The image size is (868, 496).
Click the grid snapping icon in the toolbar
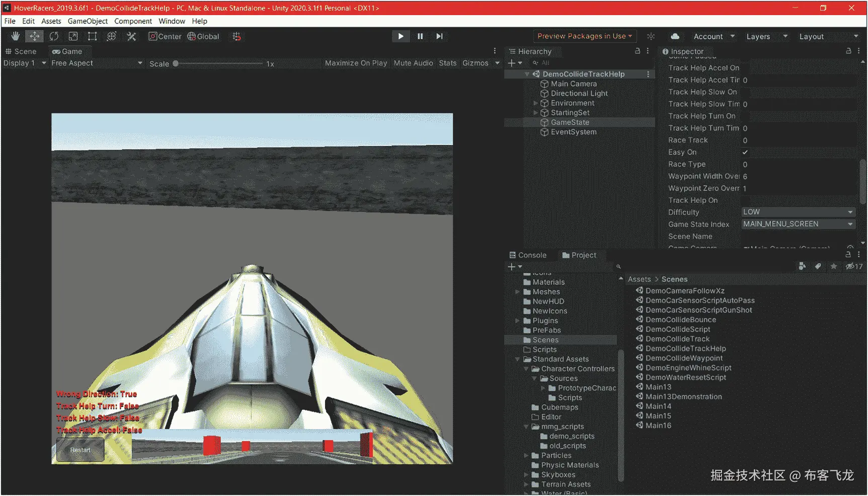[236, 36]
